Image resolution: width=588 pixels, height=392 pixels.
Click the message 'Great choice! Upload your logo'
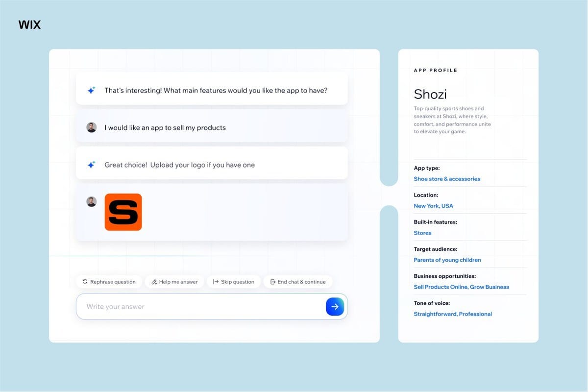tap(180, 165)
